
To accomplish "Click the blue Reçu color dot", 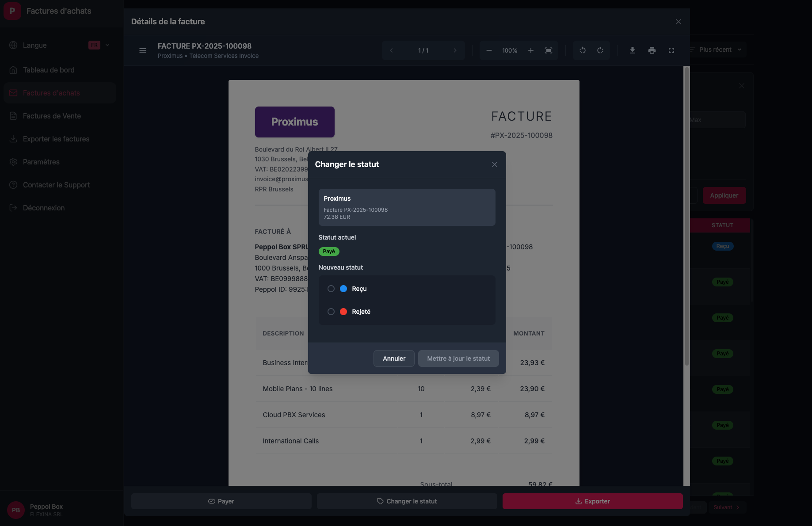I will (343, 289).
